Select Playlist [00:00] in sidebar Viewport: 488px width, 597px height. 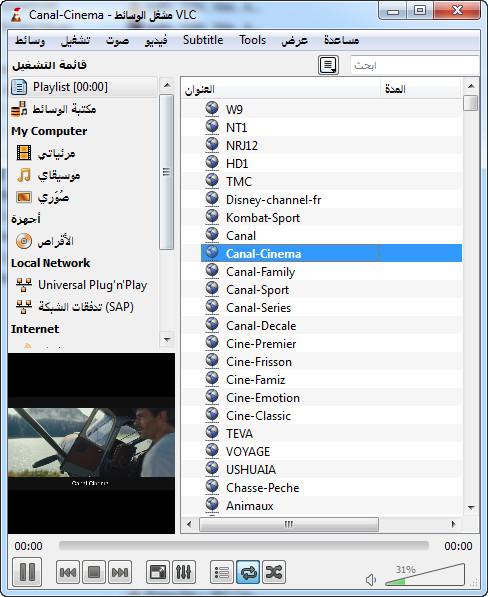tap(83, 87)
